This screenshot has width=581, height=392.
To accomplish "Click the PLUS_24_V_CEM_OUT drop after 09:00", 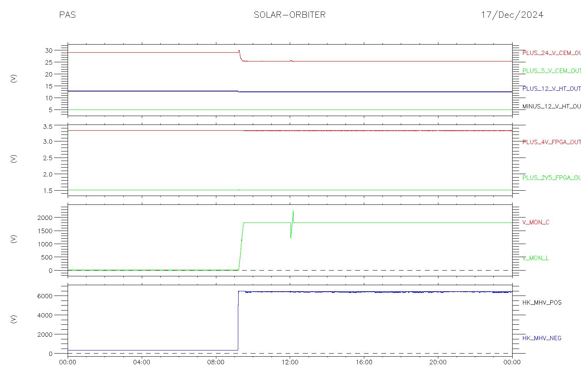I will point(240,56).
